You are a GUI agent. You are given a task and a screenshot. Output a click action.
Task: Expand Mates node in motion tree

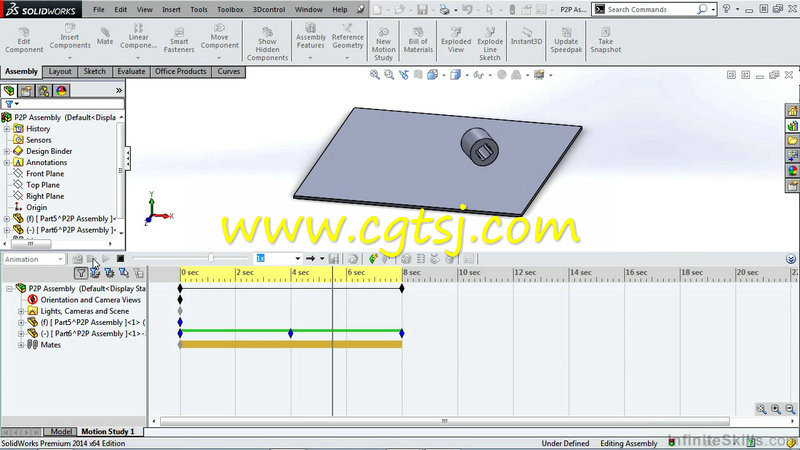click(21, 345)
